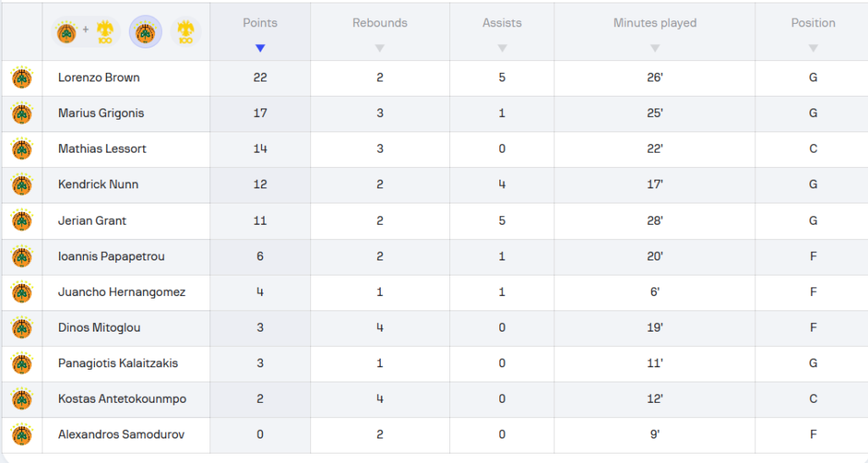Screen dimensions: 868x463
Task: Click team logo beside Juancho Hernangomez
Action: coord(21,293)
